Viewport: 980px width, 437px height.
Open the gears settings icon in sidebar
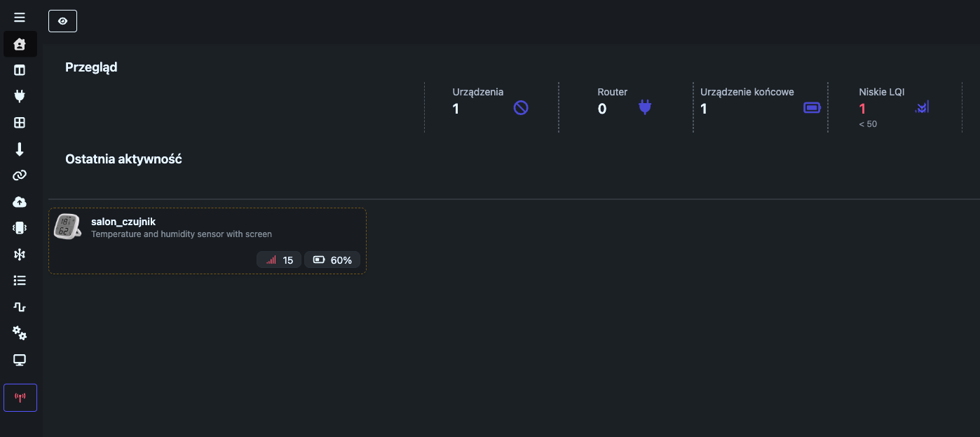pos(20,333)
